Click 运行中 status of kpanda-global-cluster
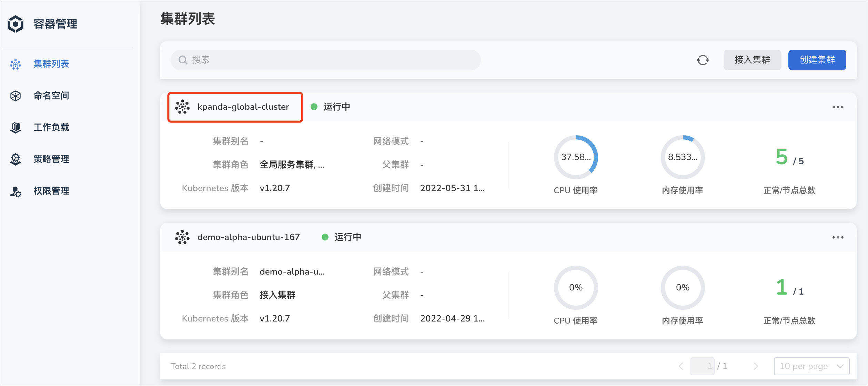This screenshot has height=386, width=868. pyautogui.click(x=337, y=107)
